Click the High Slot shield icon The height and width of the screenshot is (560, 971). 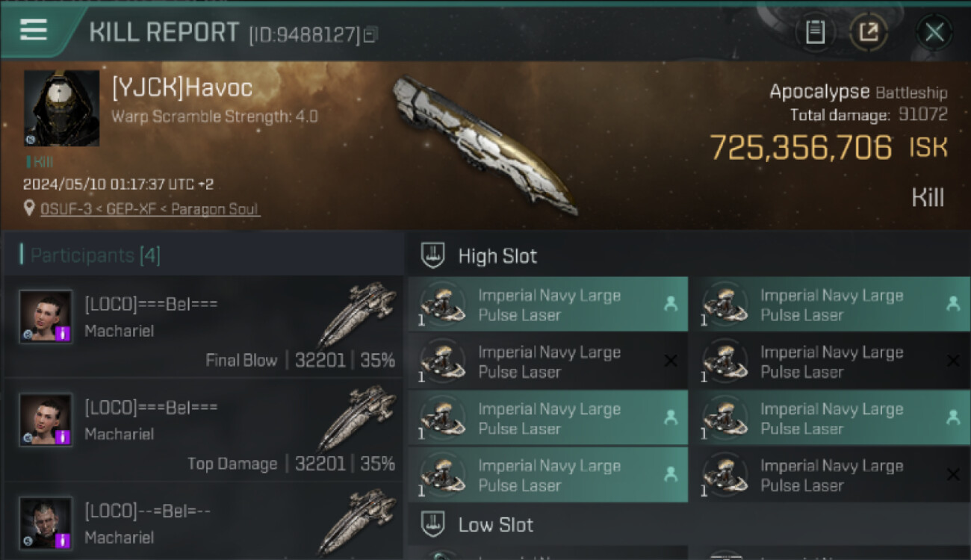pos(433,256)
